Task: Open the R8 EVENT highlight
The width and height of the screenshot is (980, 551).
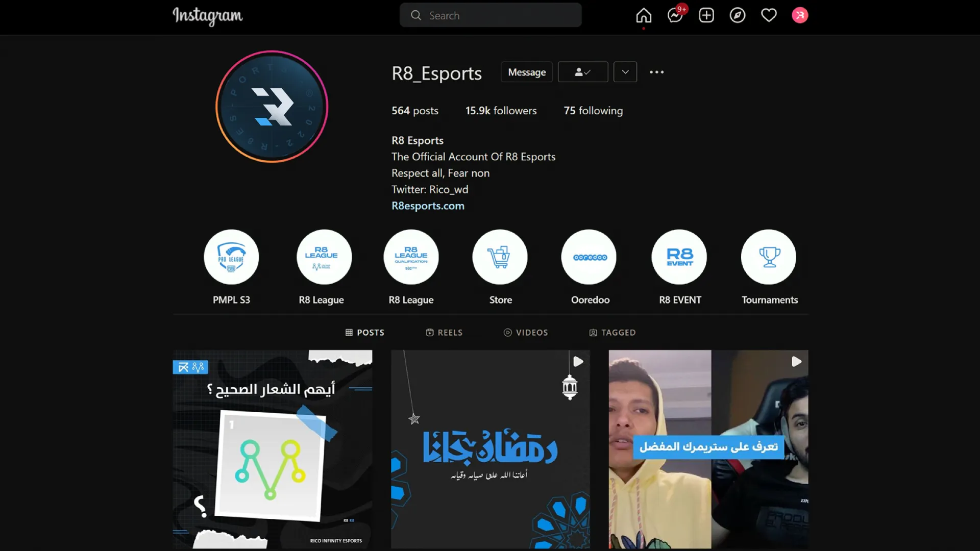Action: (679, 257)
